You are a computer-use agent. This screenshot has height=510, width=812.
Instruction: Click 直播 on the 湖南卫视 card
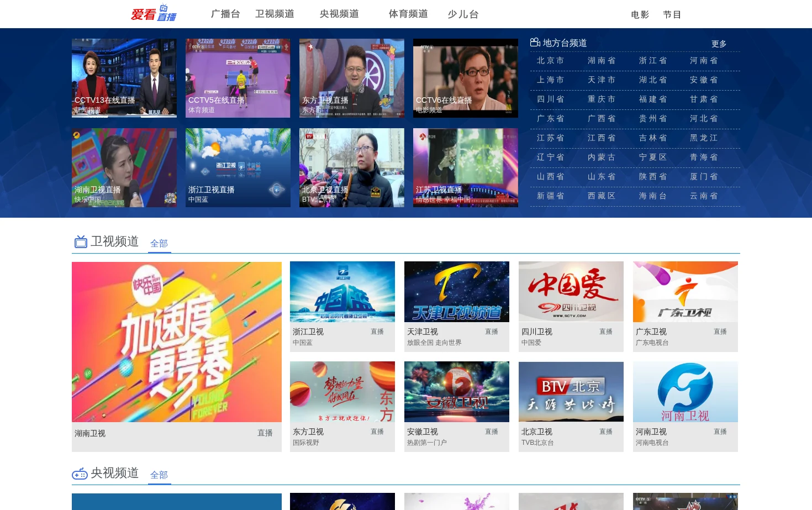point(265,433)
